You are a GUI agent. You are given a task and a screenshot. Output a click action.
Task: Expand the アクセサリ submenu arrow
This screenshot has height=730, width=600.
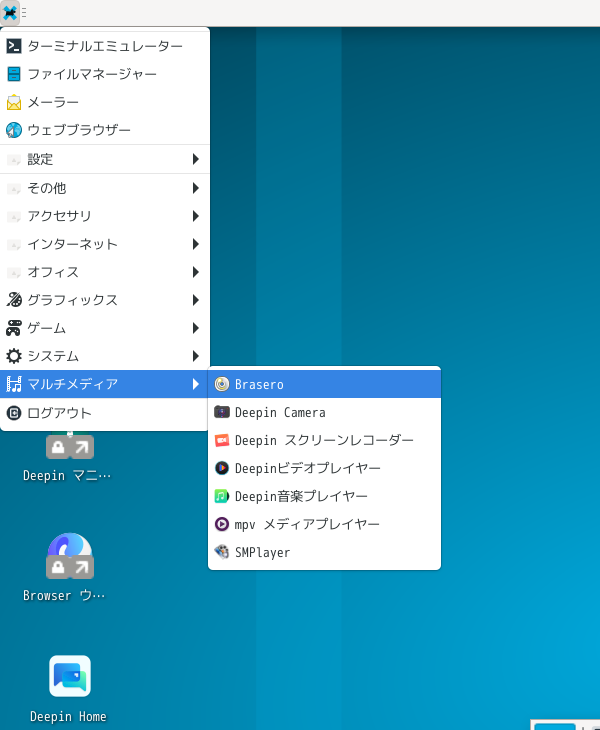point(196,216)
